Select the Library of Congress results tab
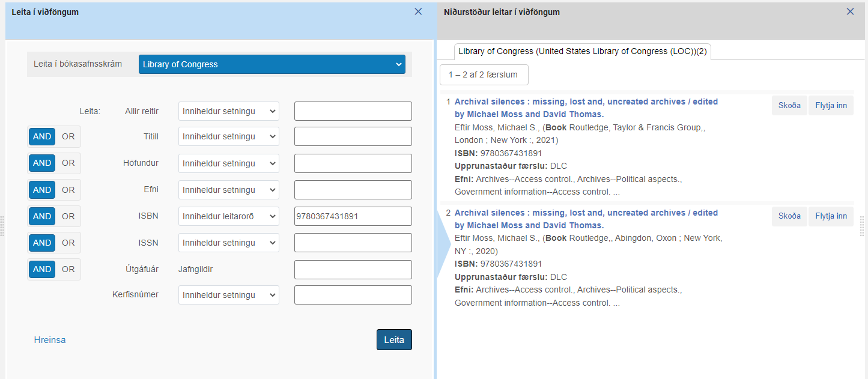868x379 pixels. (583, 52)
